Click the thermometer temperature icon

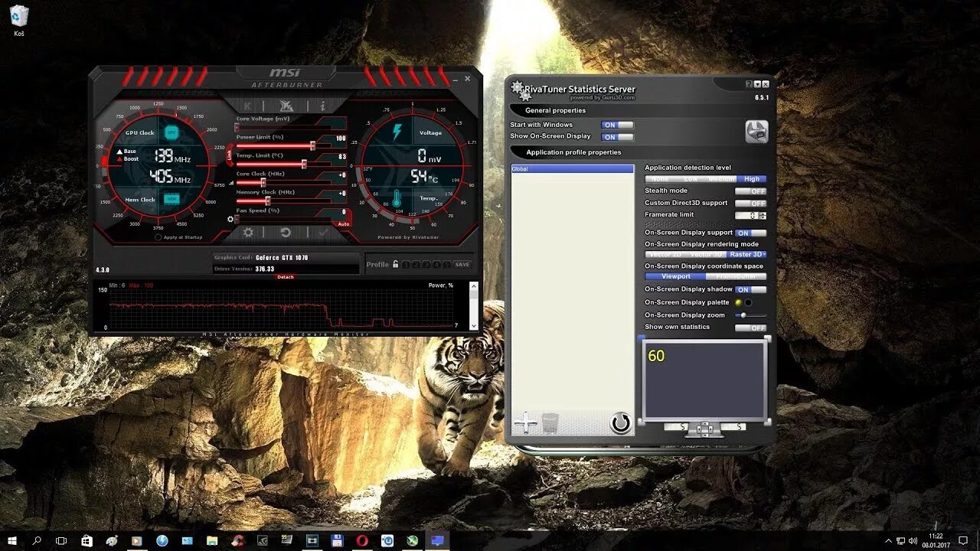tap(397, 198)
